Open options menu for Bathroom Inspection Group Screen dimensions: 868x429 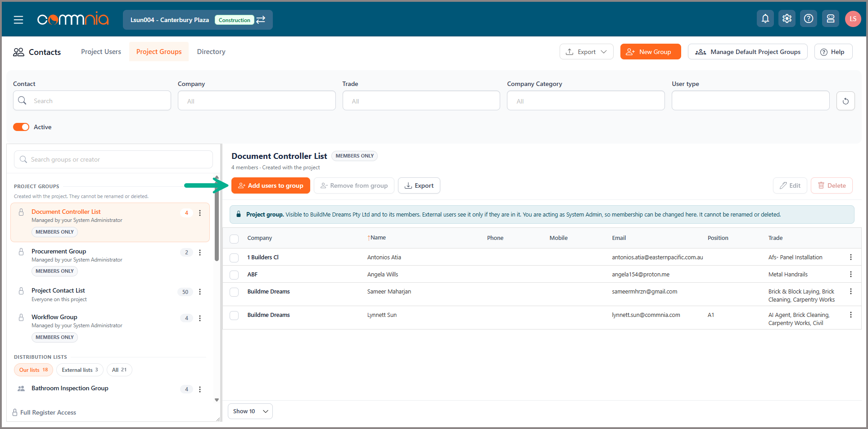point(200,389)
